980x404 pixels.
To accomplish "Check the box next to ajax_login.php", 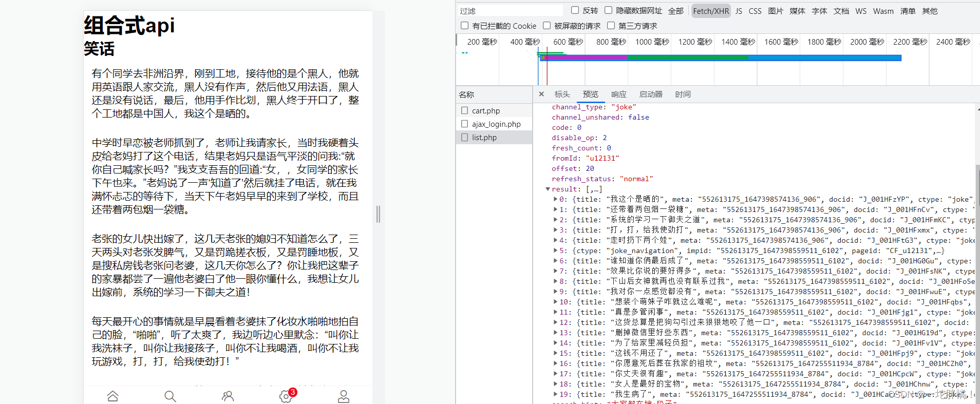I will coord(465,124).
